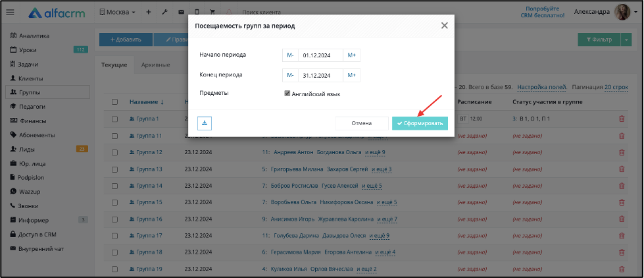Click the Отмена button

click(x=361, y=123)
